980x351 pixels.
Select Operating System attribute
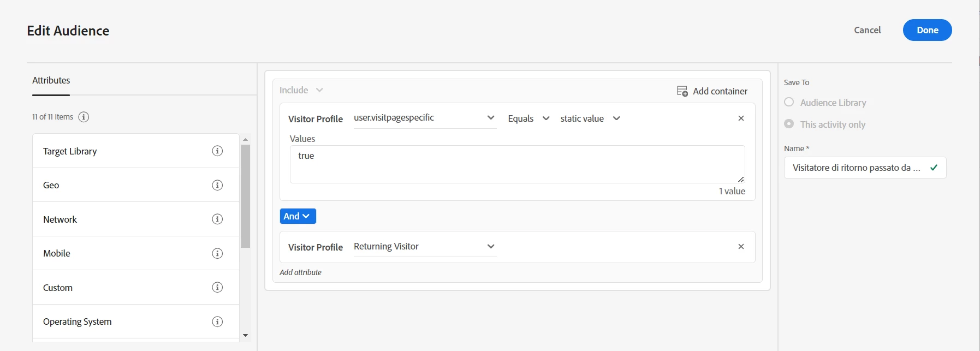tap(136, 322)
